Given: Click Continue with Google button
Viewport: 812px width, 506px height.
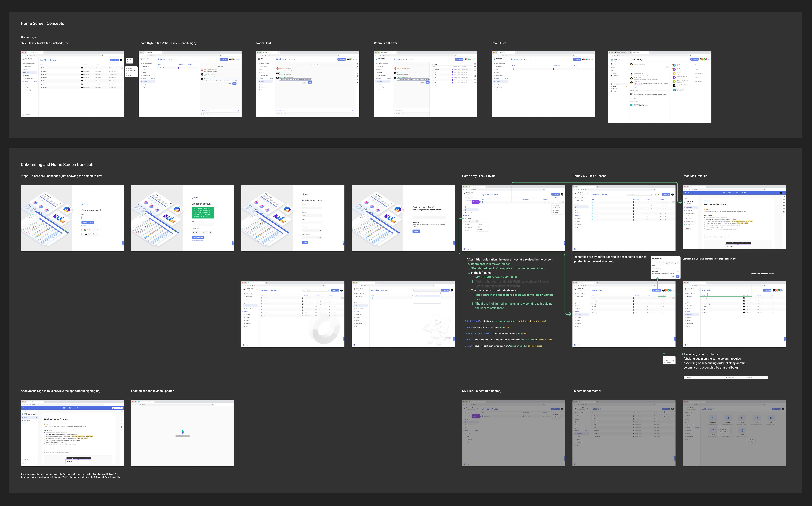Looking at the screenshot, I should (91, 230).
